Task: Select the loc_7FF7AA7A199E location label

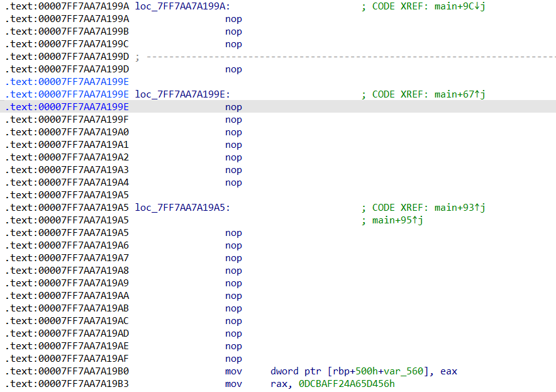Action: pos(182,94)
